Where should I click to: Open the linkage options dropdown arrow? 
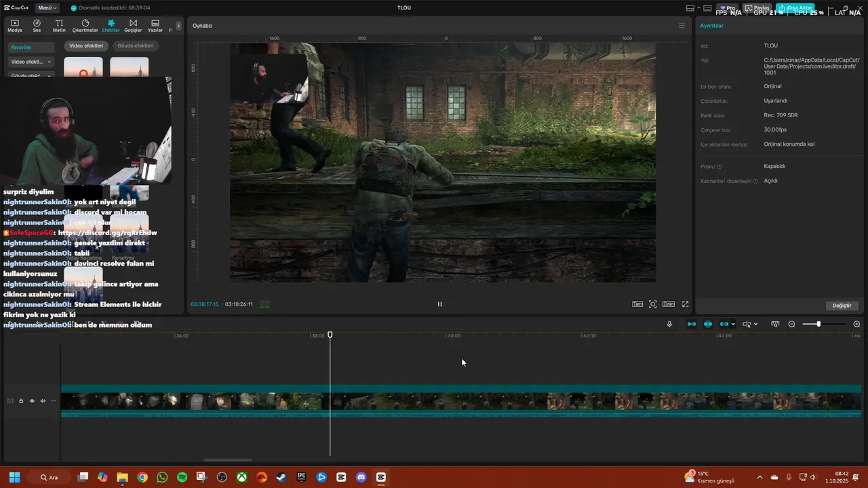point(733,325)
